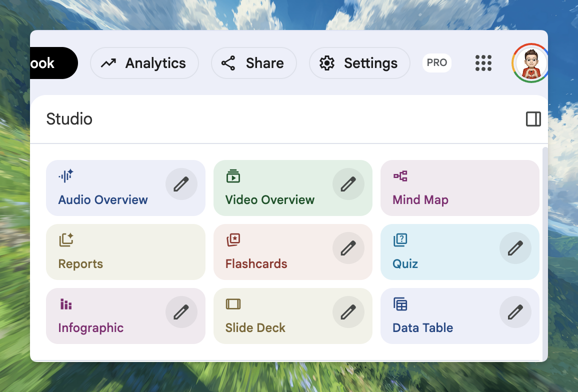Image resolution: width=578 pixels, height=392 pixels.
Task: Click the Quiz card's pencil icon
Action: (515, 248)
